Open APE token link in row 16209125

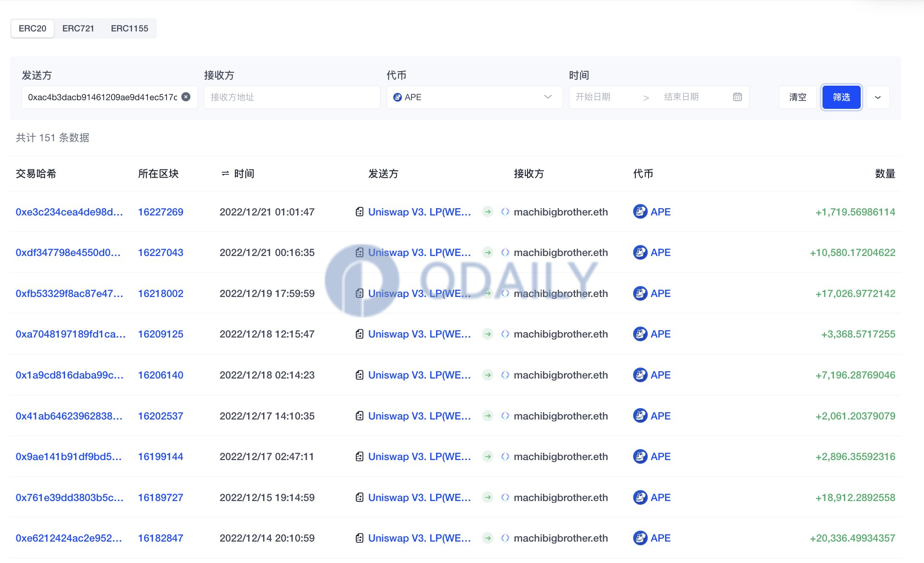pos(660,334)
